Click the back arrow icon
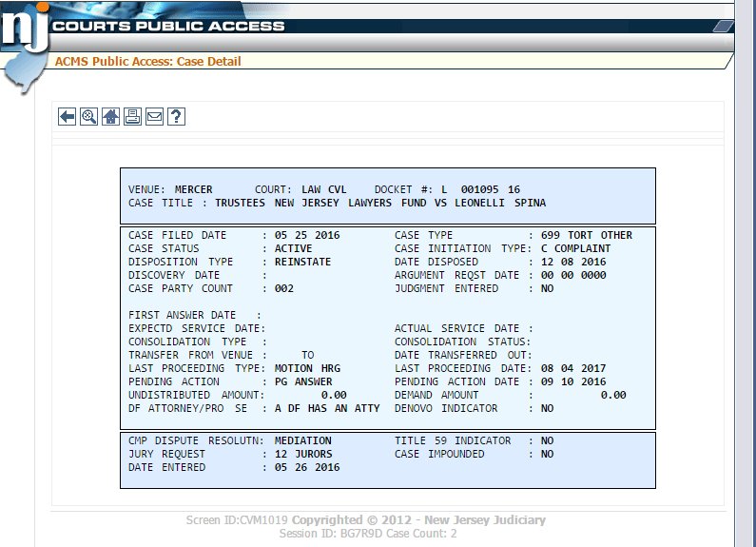This screenshot has height=547, width=756. 67,117
